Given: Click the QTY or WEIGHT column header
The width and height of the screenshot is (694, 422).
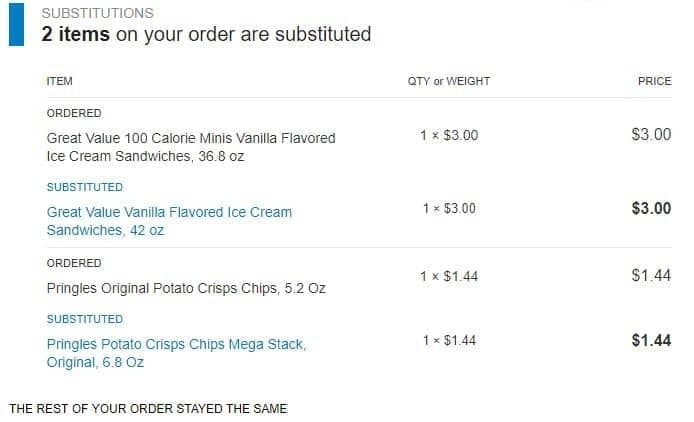Looking at the screenshot, I should (x=449, y=81).
